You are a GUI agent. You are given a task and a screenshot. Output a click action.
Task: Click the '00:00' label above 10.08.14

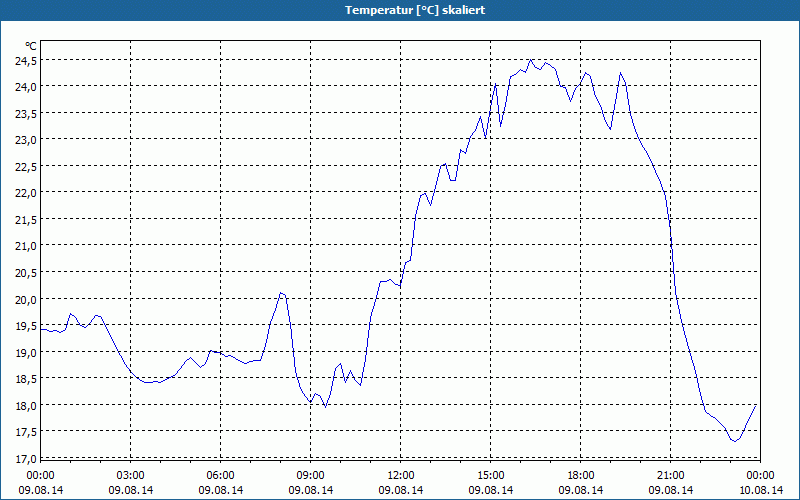760,476
